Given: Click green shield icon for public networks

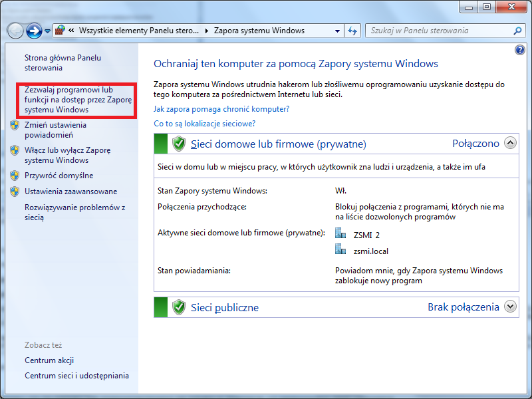Looking at the screenshot, I should click(179, 307).
